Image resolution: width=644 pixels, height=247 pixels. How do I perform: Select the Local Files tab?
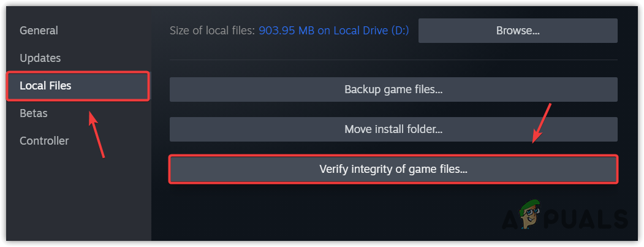pyautogui.click(x=45, y=86)
